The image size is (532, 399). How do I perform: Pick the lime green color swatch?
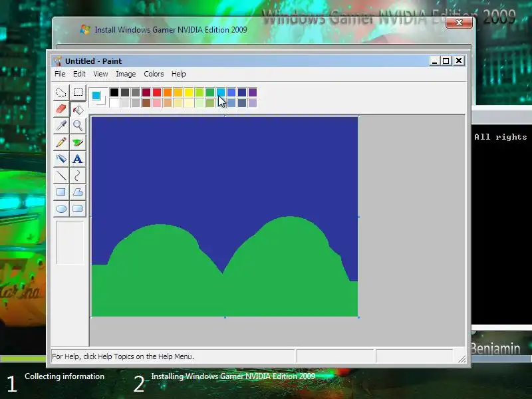click(199, 92)
